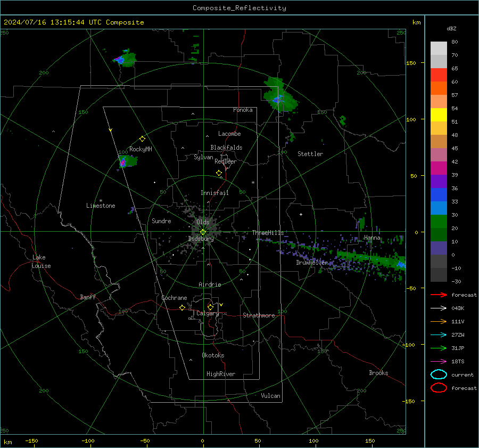Click the red forecast arrow legend icon
This screenshot has height=448, width=479.
pyautogui.click(x=439, y=295)
